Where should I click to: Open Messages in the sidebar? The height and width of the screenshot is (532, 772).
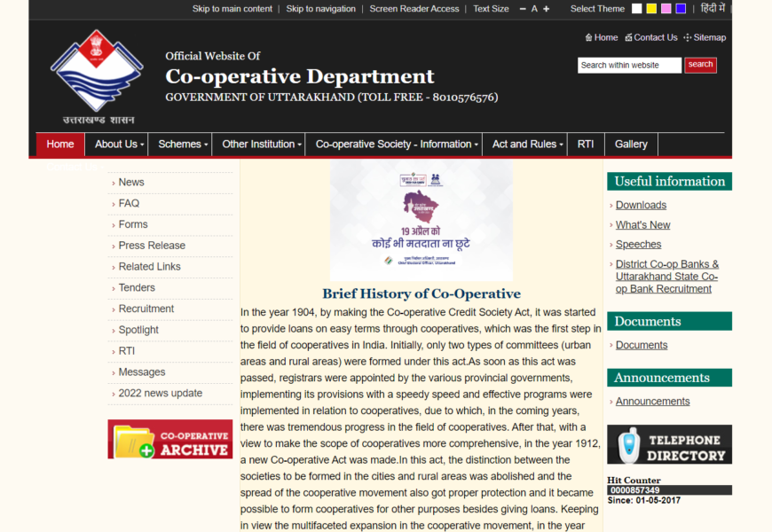point(142,372)
